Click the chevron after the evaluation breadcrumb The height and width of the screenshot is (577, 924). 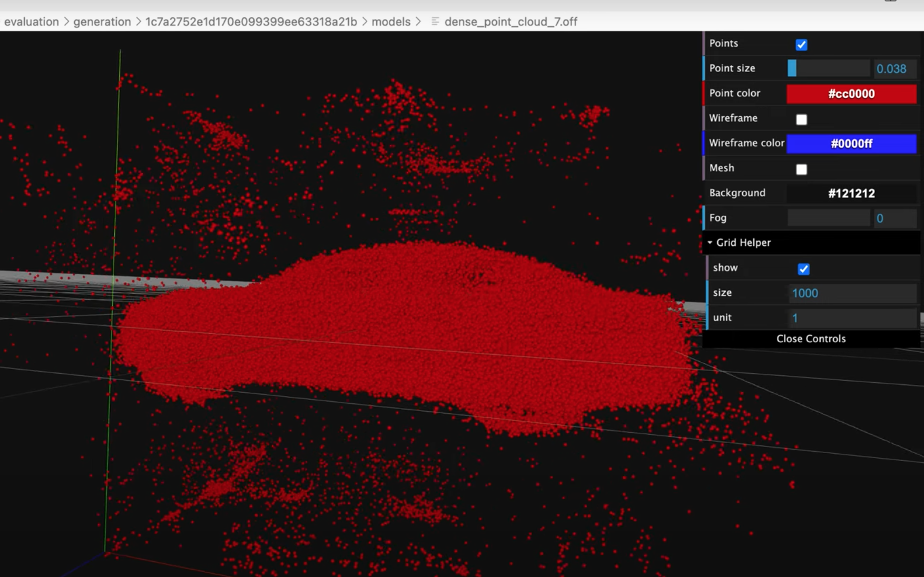66,22
